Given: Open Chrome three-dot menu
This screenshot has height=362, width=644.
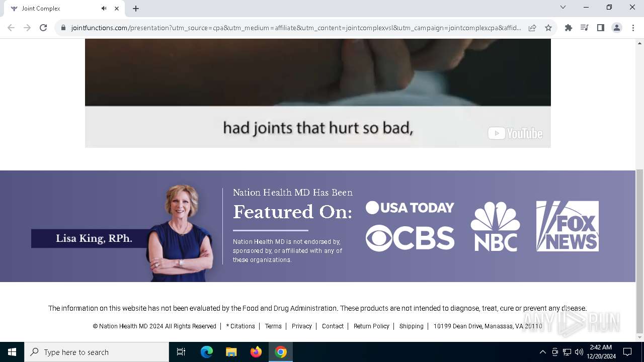Looking at the screenshot, I should point(632,28).
